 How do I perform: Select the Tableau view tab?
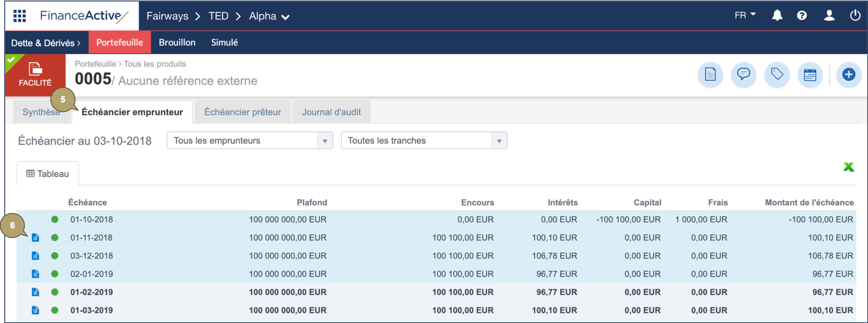pyautogui.click(x=47, y=174)
